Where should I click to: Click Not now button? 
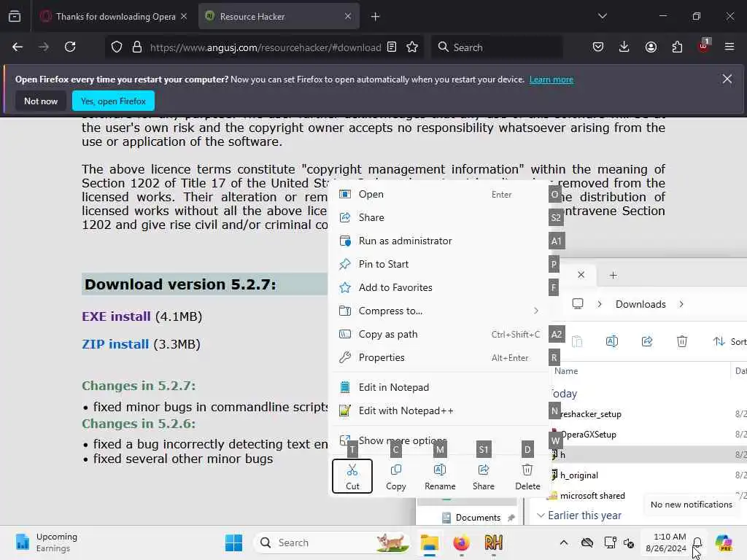(x=41, y=101)
